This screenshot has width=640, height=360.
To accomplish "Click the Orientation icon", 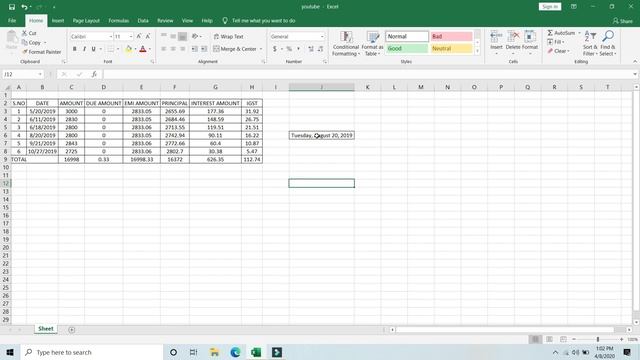I will pos(195,37).
